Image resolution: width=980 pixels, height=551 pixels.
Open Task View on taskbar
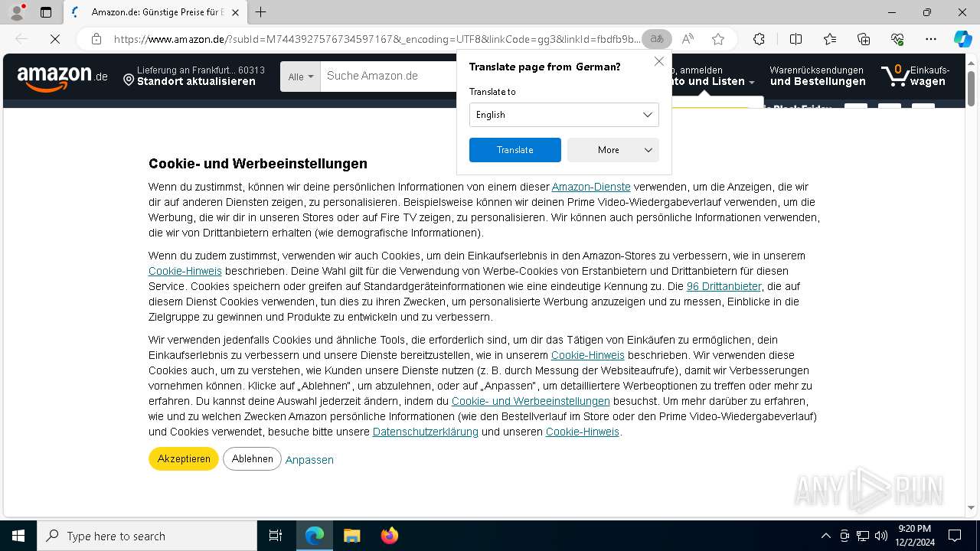point(276,536)
